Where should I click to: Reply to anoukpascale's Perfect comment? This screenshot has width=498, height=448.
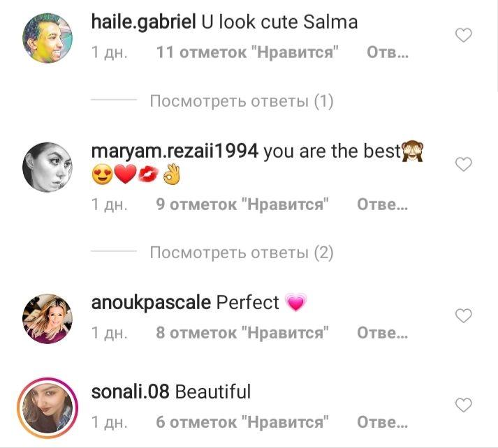[382, 332]
